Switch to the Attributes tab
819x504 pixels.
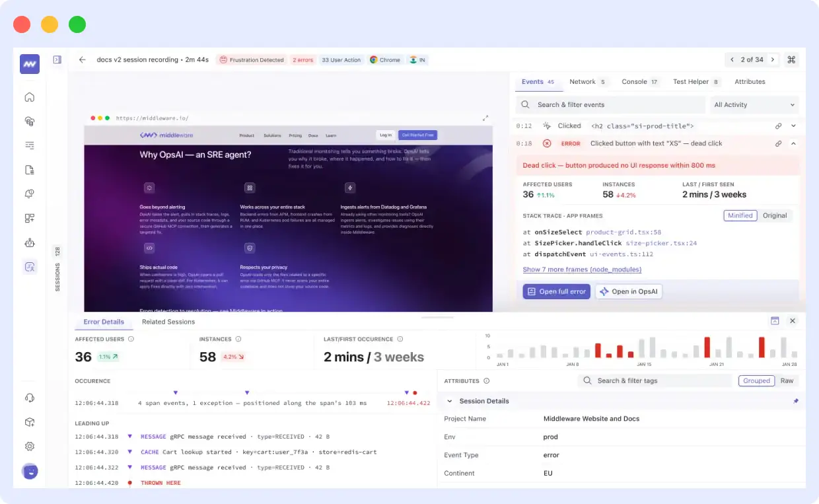click(x=750, y=82)
